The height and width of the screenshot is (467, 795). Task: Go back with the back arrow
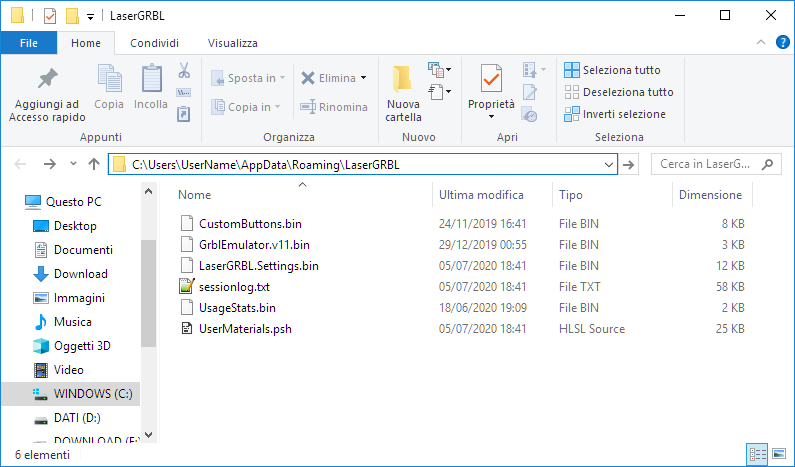(20, 164)
